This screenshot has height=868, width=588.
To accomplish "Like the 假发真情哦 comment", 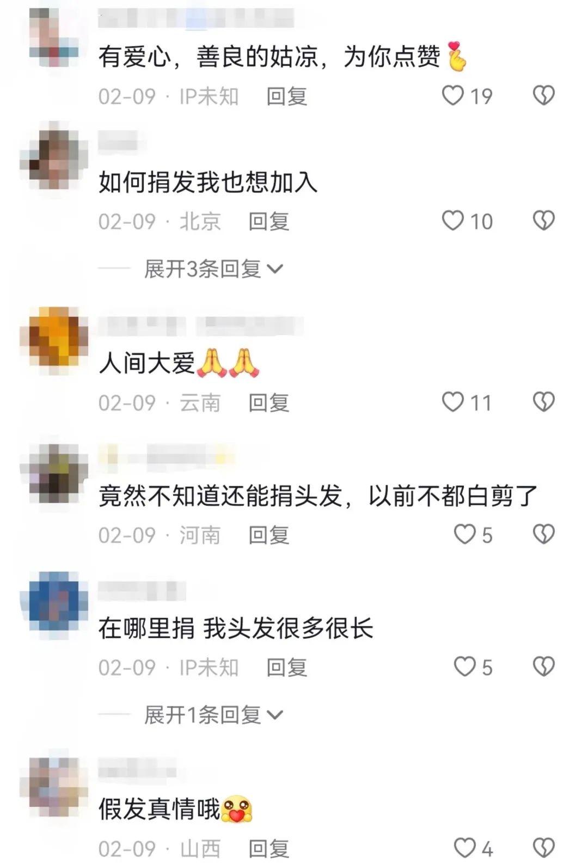I will click(x=464, y=848).
